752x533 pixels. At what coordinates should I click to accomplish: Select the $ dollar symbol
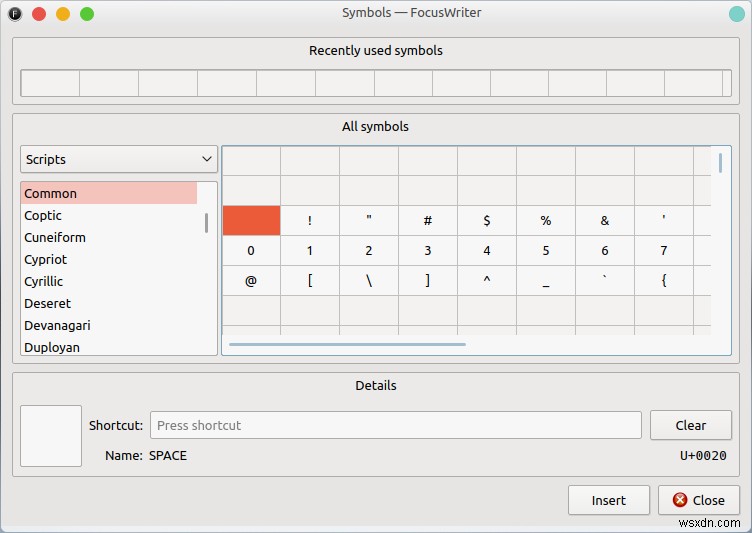tap(487, 221)
